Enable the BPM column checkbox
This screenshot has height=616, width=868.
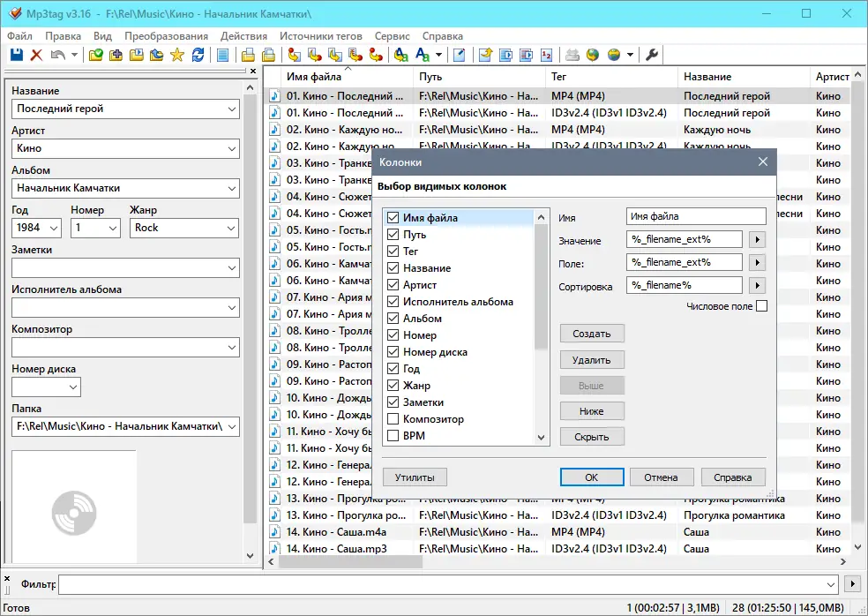(x=393, y=435)
